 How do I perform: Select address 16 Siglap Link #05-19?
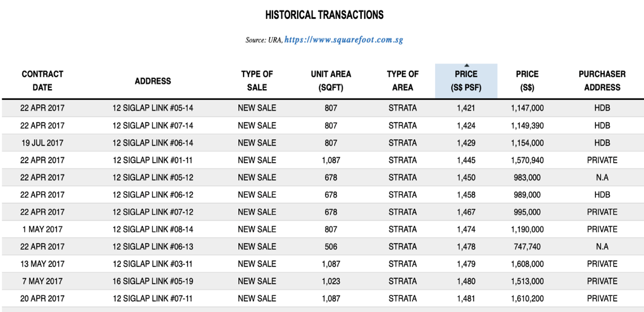[x=153, y=281]
